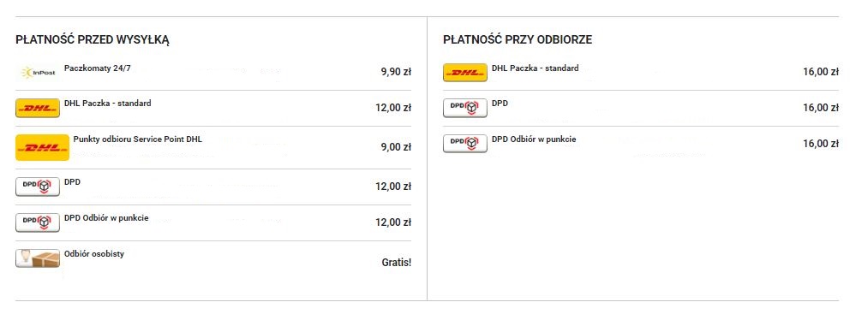
Task: Click the 9,90 zł Paczkomaty price
Action: [x=396, y=73]
